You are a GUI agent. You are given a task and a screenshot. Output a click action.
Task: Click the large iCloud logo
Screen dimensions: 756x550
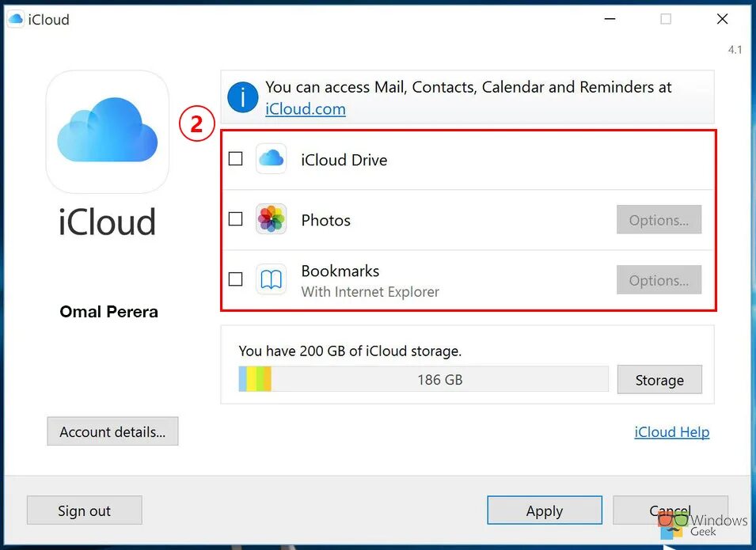pos(108,131)
